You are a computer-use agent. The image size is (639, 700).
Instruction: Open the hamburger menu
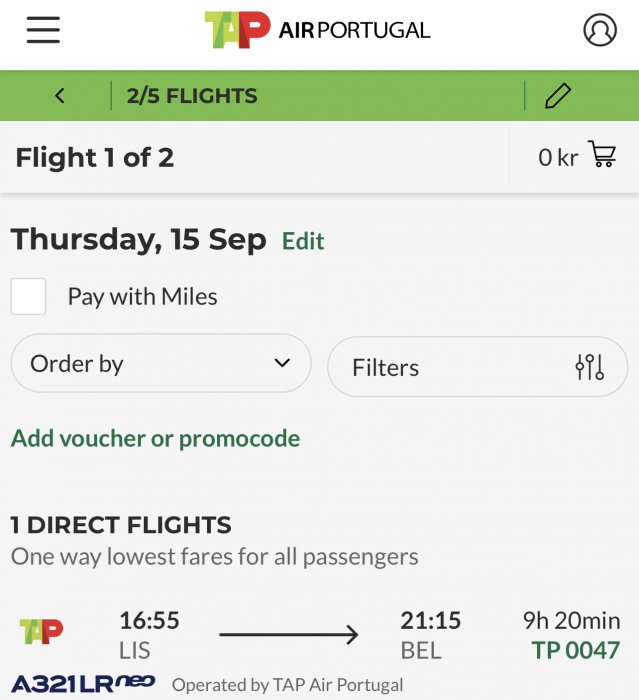point(43,30)
